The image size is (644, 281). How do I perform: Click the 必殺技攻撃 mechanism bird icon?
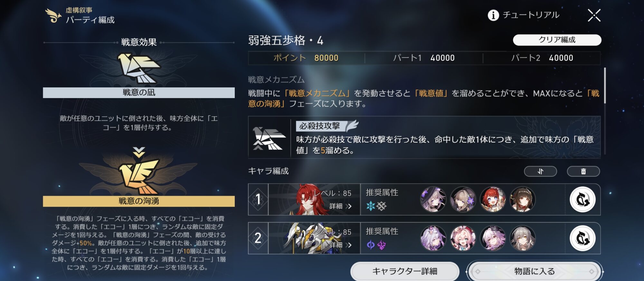pyautogui.click(x=269, y=138)
